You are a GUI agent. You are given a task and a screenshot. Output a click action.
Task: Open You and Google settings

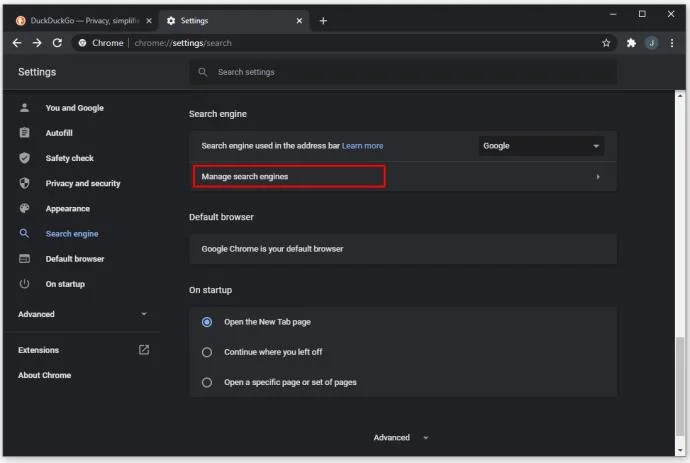pos(75,108)
